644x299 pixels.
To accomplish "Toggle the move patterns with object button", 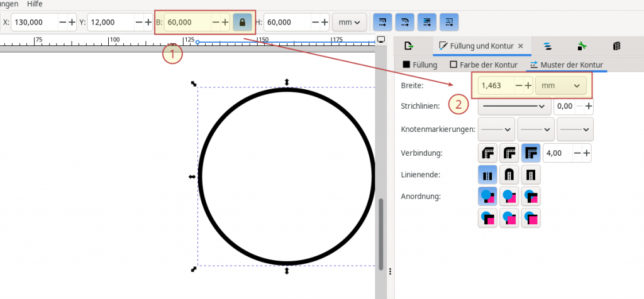I will click(x=449, y=22).
